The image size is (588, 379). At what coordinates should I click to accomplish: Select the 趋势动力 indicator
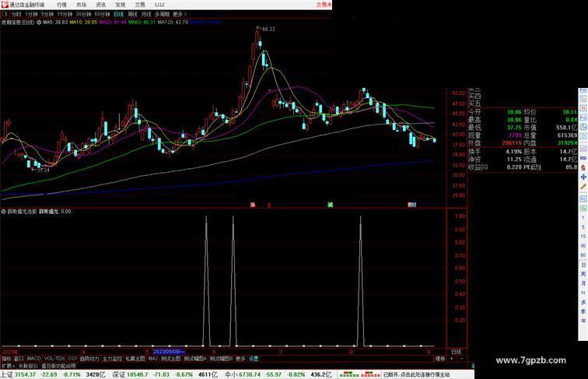pyautogui.click(x=89, y=359)
